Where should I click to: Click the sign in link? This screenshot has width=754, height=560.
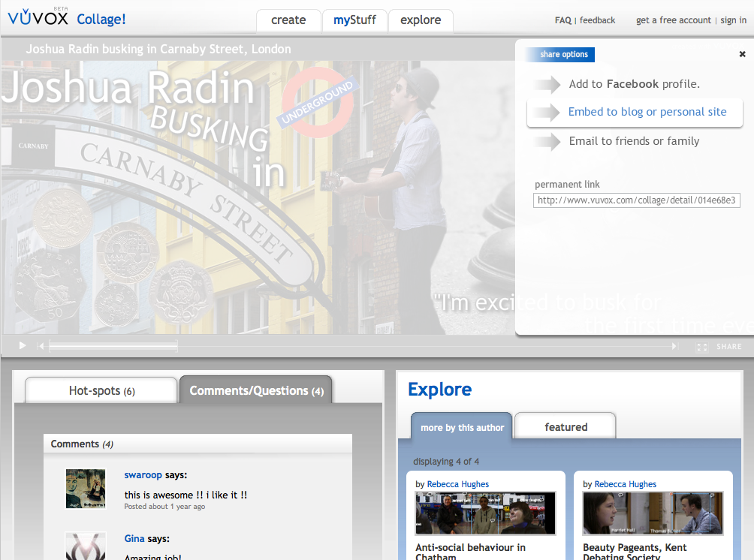tap(733, 20)
